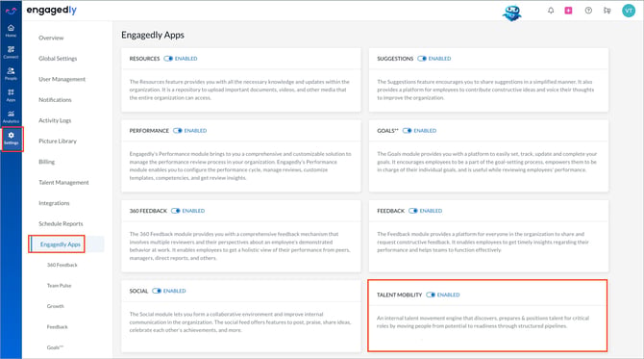Open Feedback submenu item in sidebar
Screen dimensions: 644x359
point(57,326)
